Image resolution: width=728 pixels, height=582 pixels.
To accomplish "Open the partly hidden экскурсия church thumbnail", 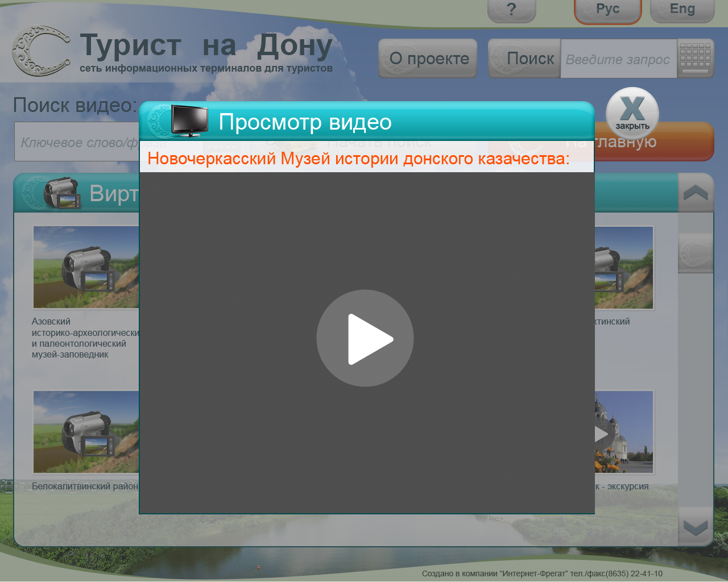I will coord(624,432).
